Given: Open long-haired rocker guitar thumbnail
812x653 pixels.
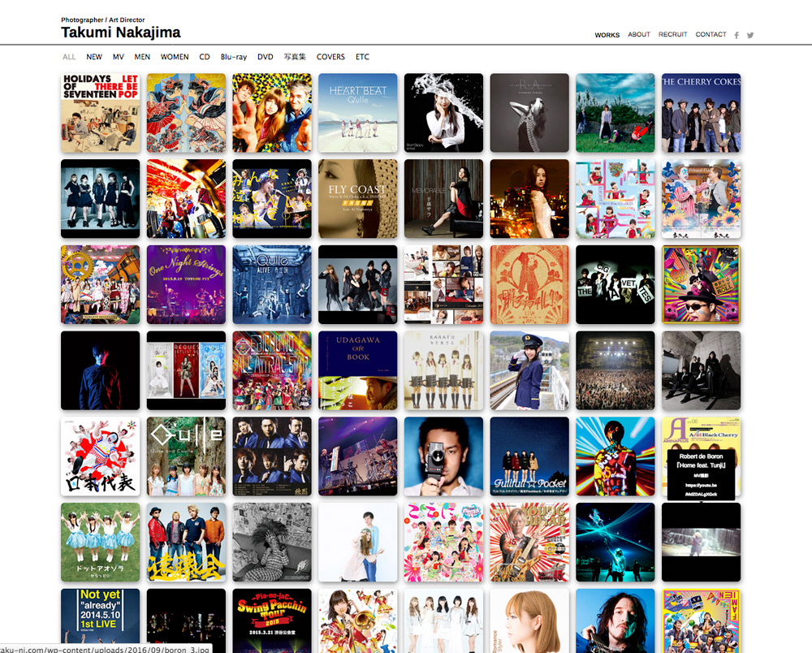Looking at the screenshot, I should point(615,621).
